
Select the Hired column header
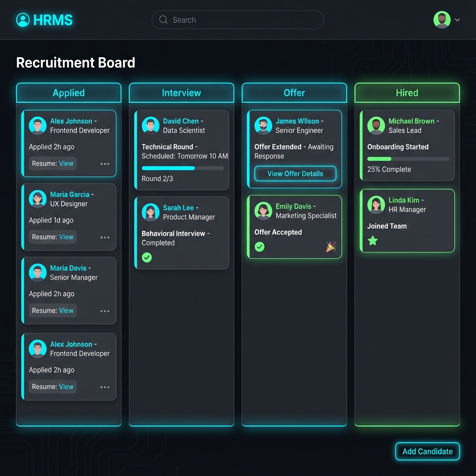click(x=407, y=93)
